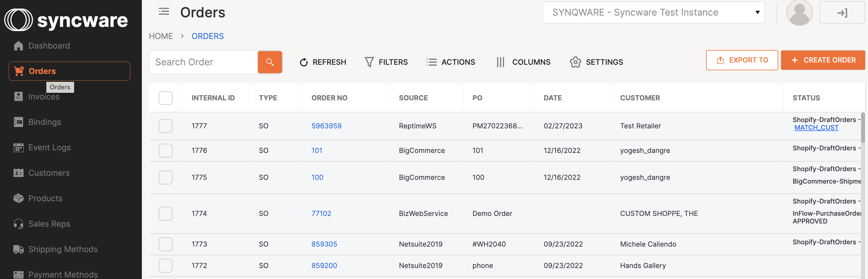Open the Columns configuration

[523, 62]
